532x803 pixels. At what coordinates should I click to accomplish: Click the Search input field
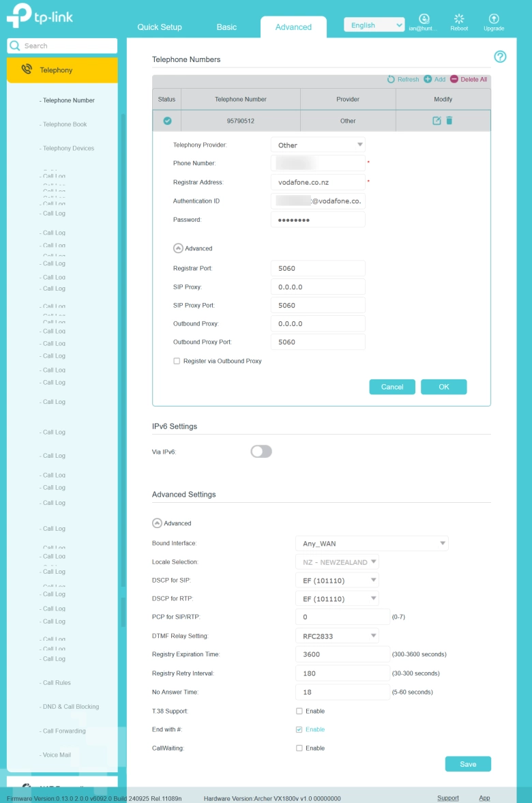[x=62, y=46]
